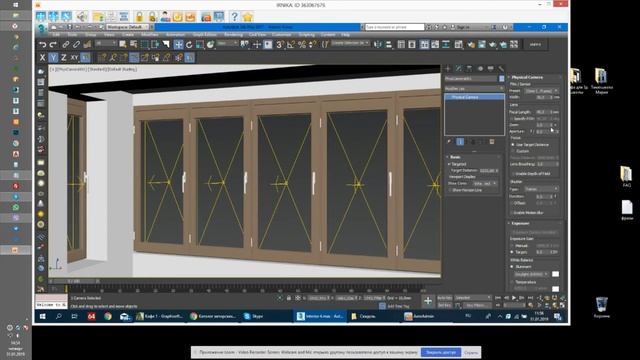Select Use Target Distance radio
Screen dimensions: 640x360
[513, 144]
